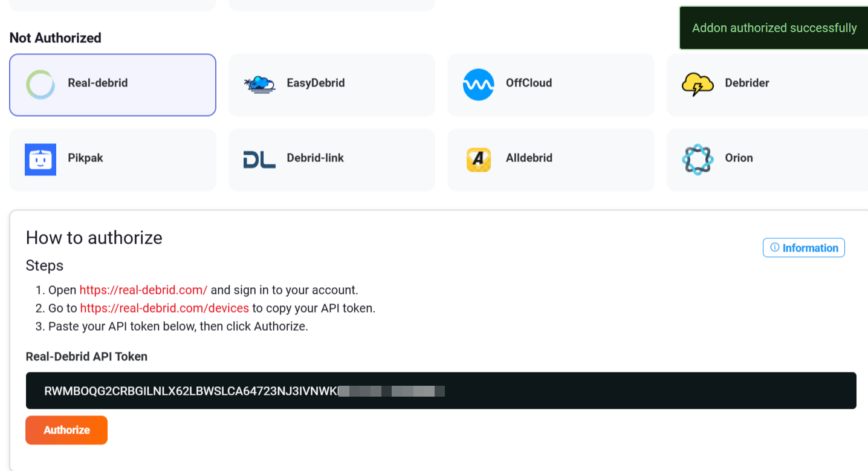Click the Pikpak blue robot face logo

[40, 159]
